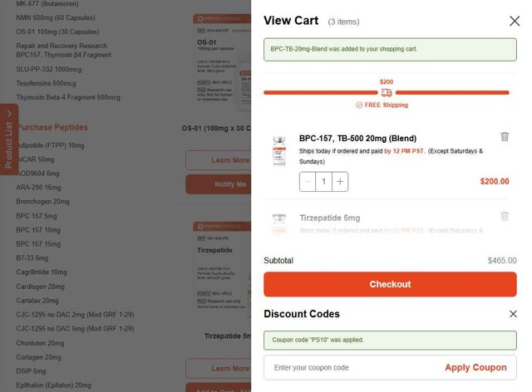Open AOD9604 6mg from the peptide list
The image size is (532, 392).
38,174
